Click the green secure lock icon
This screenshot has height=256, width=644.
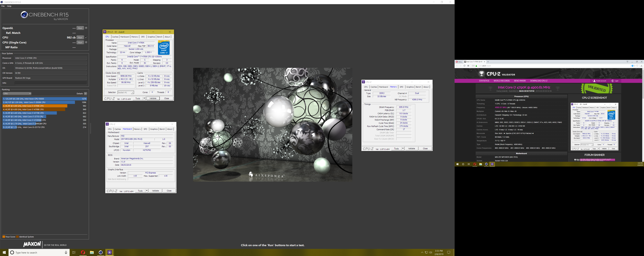pos(476,66)
